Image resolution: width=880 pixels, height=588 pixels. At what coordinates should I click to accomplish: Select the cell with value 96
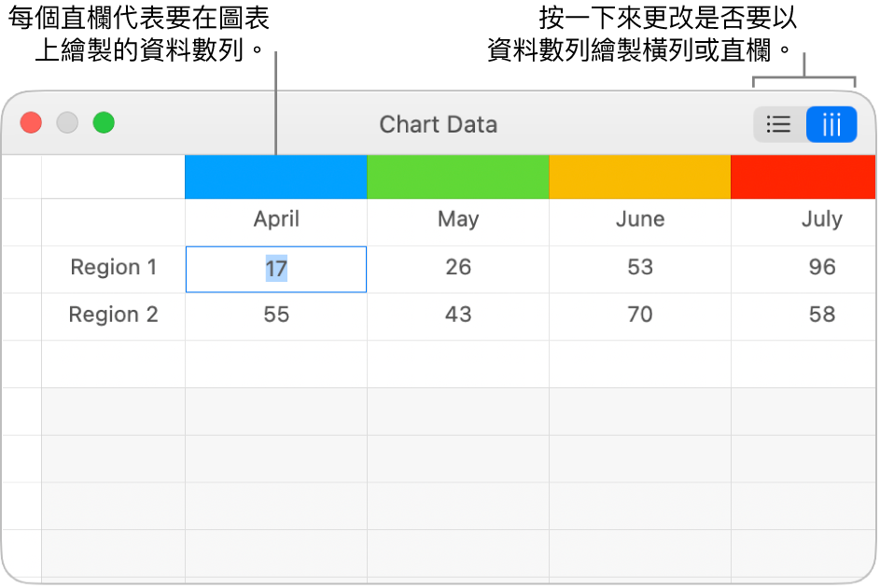[821, 268]
